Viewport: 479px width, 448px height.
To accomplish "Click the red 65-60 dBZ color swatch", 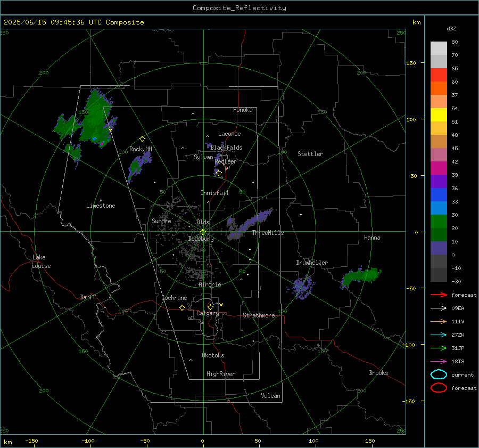I will (439, 75).
